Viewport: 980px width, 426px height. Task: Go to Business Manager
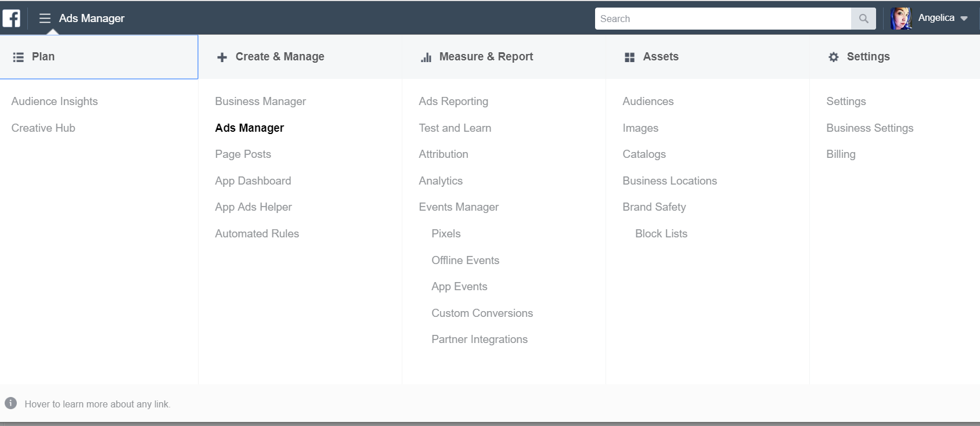click(261, 102)
